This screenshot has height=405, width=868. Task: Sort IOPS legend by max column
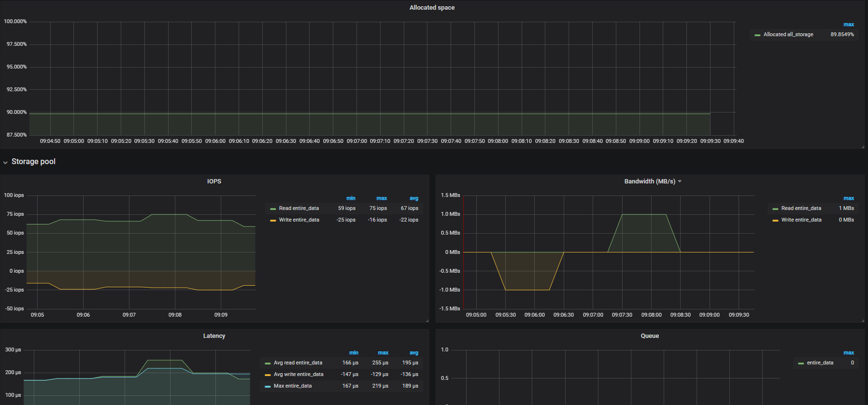coord(382,198)
